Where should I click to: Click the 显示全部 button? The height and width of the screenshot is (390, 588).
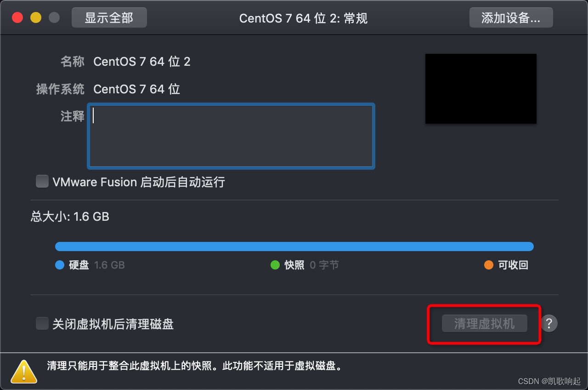point(109,18)
